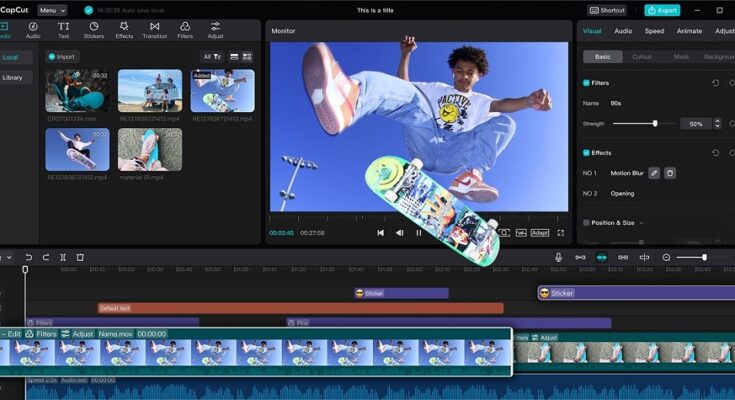Select the Cutout sub-tab
735x400 pixels.
(642, 57)
